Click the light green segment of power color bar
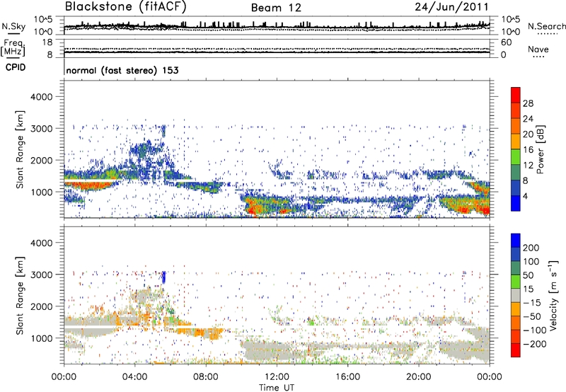 pos(516,157)
